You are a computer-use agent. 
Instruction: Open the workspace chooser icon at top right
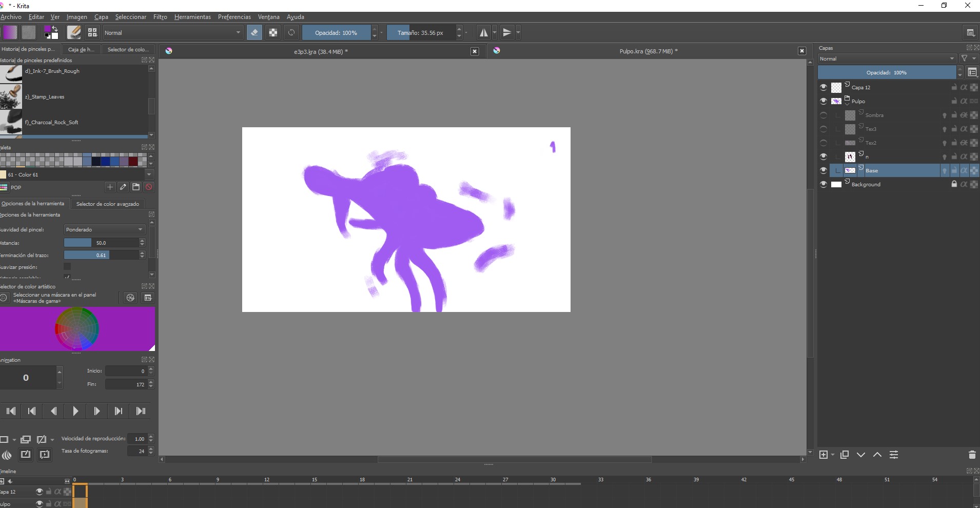(x=970, y=32)
